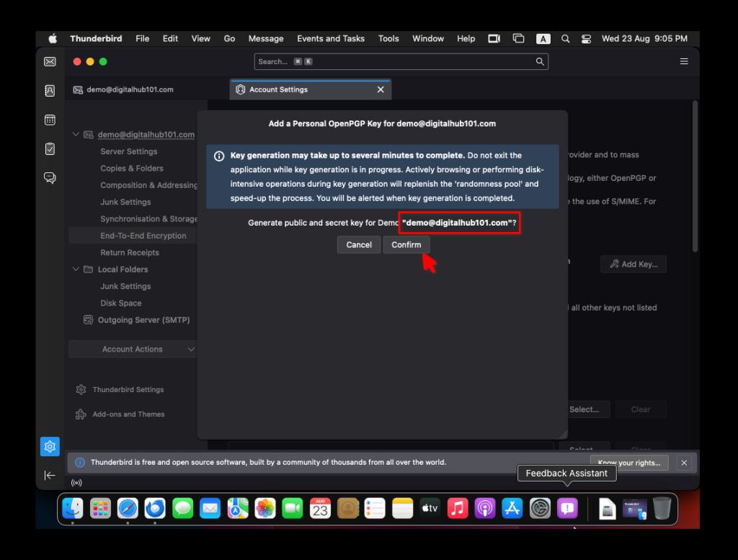Click the global Search field
Viewport: 738px width, 560px height.
(401, 62)
